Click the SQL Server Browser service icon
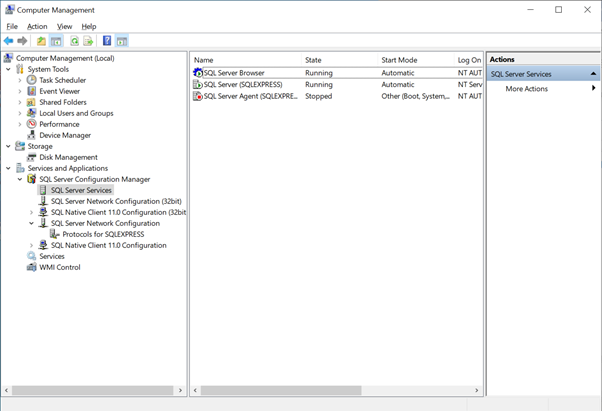This screenshot has width=602, height=411. point(198,73)
